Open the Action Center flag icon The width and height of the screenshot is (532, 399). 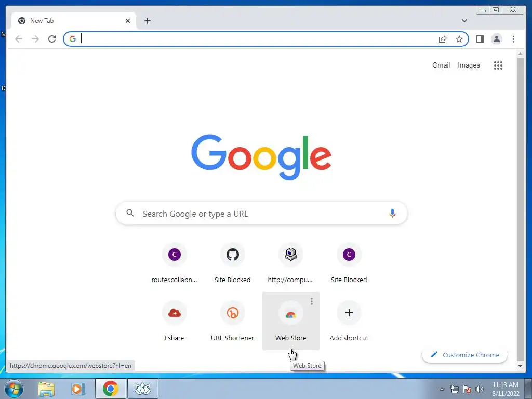(467, 389)
